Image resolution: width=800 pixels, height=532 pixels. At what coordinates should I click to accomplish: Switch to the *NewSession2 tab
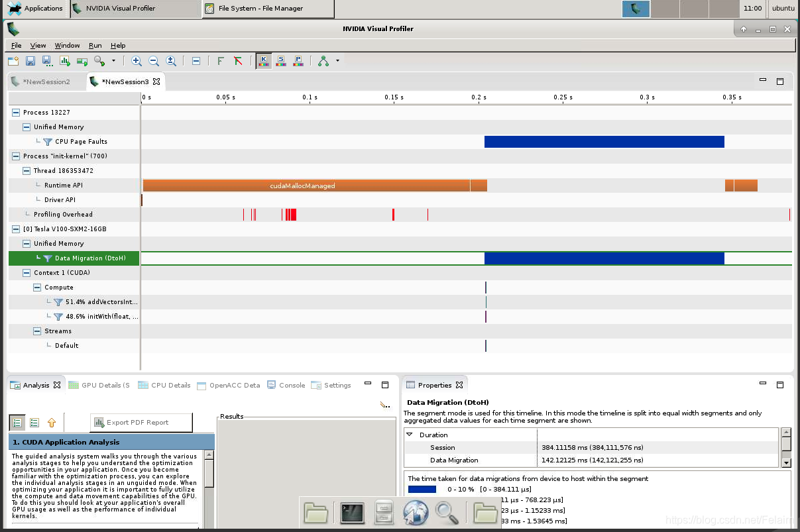[46, 81]
